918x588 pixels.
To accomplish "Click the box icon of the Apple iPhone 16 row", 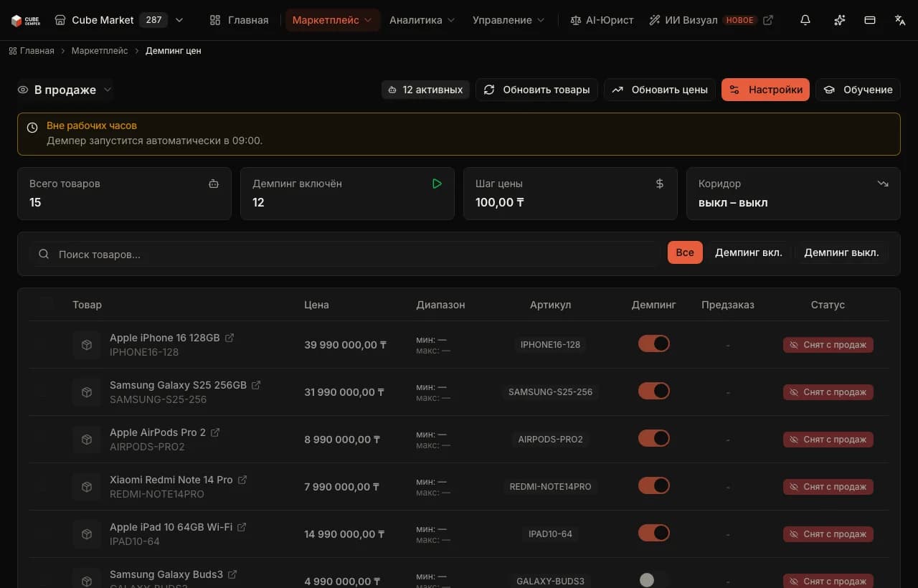I will coord(87,345).
